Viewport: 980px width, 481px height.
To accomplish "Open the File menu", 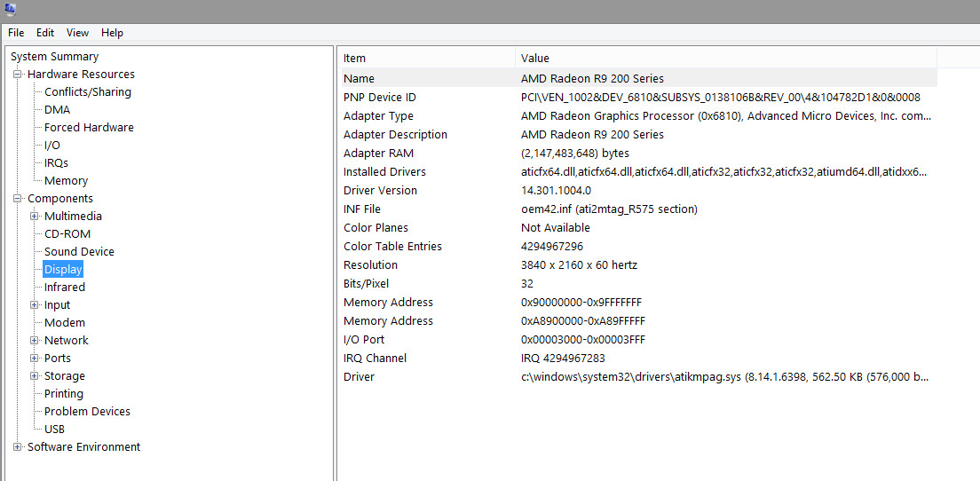I will 16,33.
